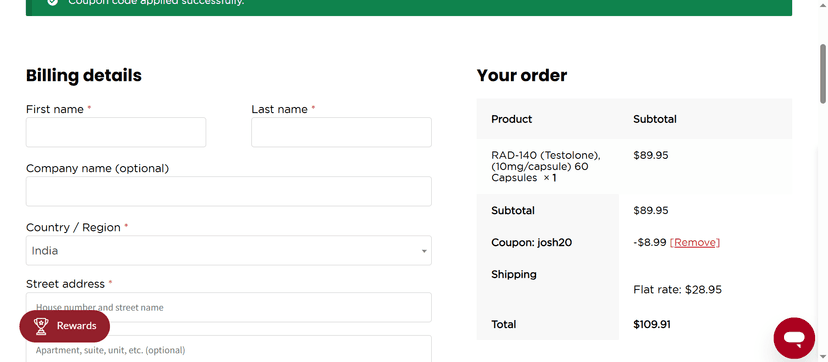
Task: Click the Company name input field
Action: point(229,191)
